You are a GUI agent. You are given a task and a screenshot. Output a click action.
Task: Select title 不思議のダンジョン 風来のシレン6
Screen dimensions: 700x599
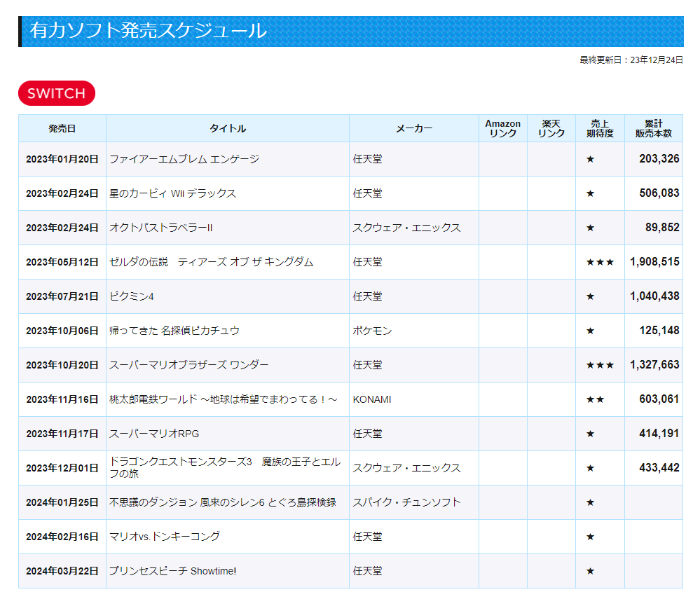pyautogui.click(x=223, y=502)
